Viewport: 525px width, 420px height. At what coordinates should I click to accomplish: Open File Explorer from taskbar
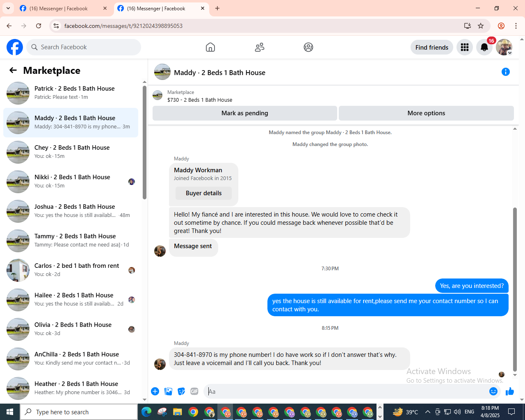(x=177, y=412)
